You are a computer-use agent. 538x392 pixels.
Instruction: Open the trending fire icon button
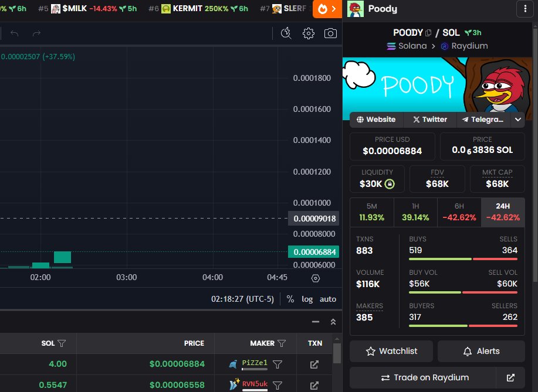327,9
